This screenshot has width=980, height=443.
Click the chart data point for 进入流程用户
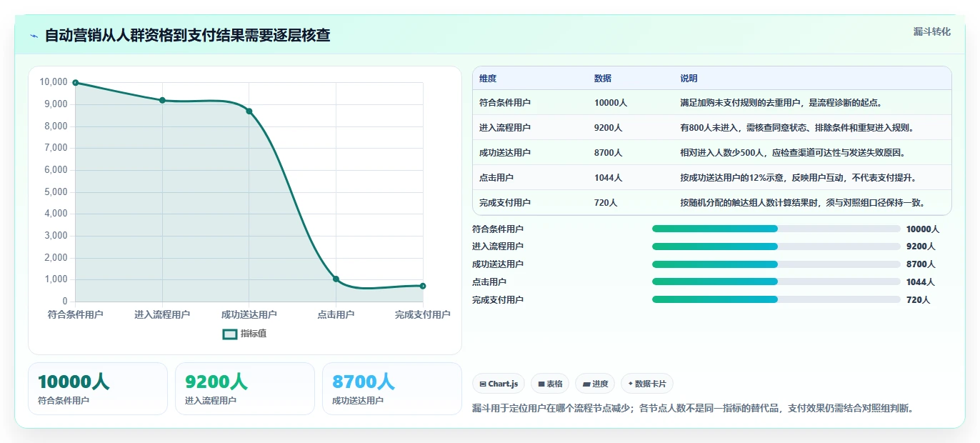click(162, 100)
